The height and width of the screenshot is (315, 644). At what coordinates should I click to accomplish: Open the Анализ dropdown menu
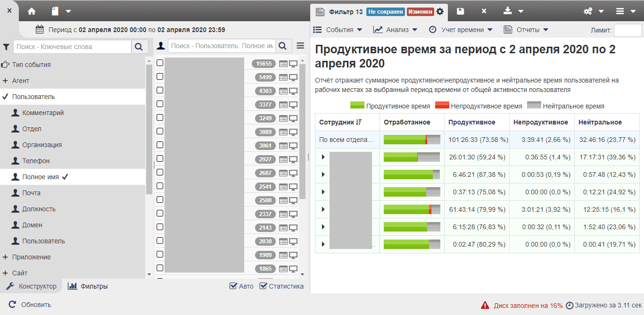click(395, 30)
